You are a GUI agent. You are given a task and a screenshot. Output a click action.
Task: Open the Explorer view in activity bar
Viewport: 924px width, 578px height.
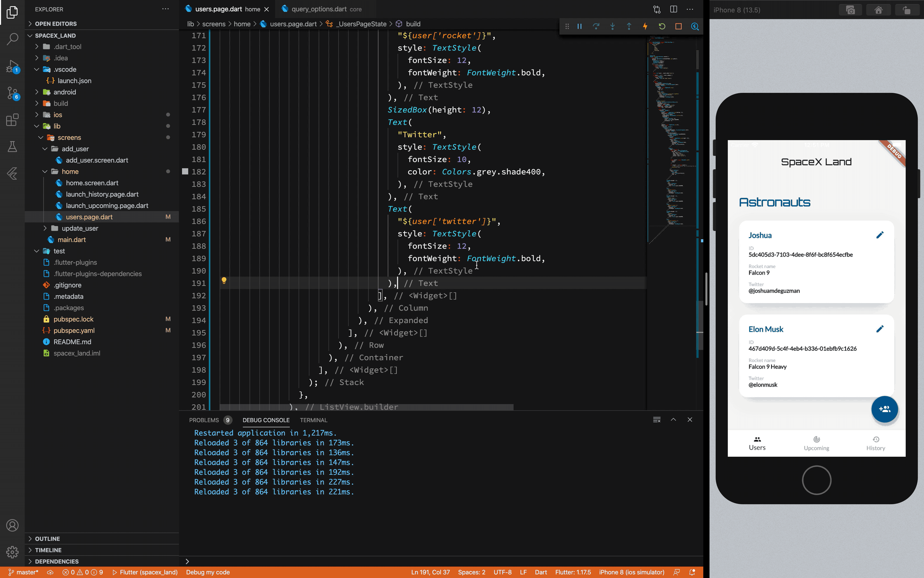12,12
